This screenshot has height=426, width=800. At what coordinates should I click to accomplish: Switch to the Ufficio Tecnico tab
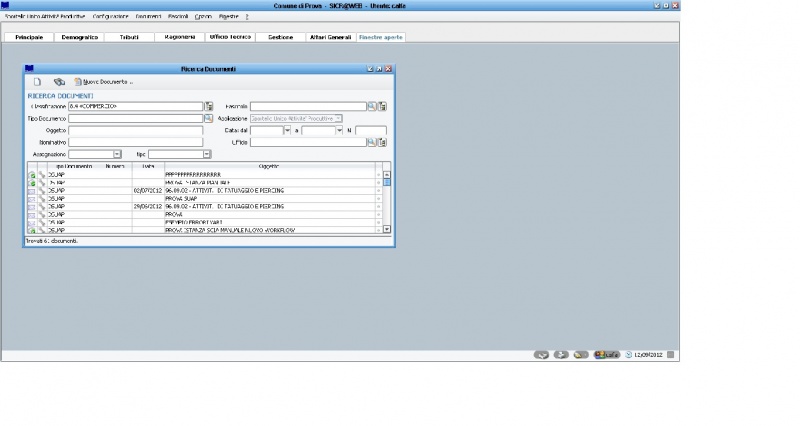click(x=230, y=37)
